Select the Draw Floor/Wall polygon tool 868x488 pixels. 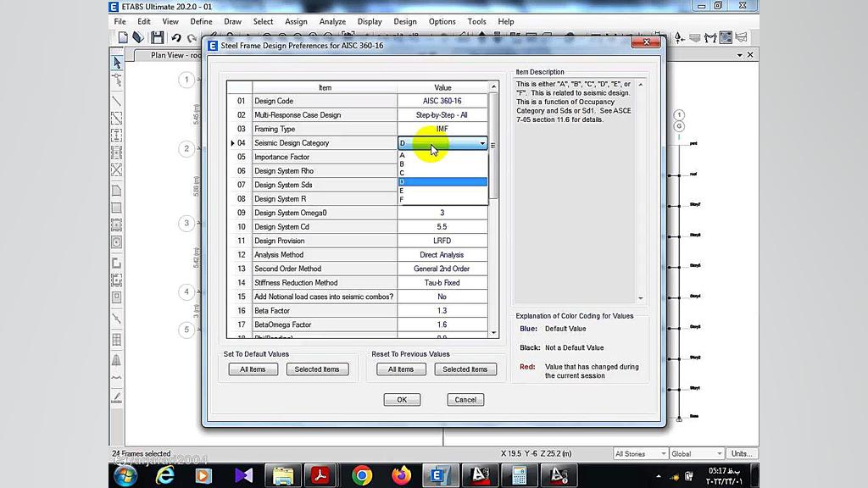pos(117,191)
